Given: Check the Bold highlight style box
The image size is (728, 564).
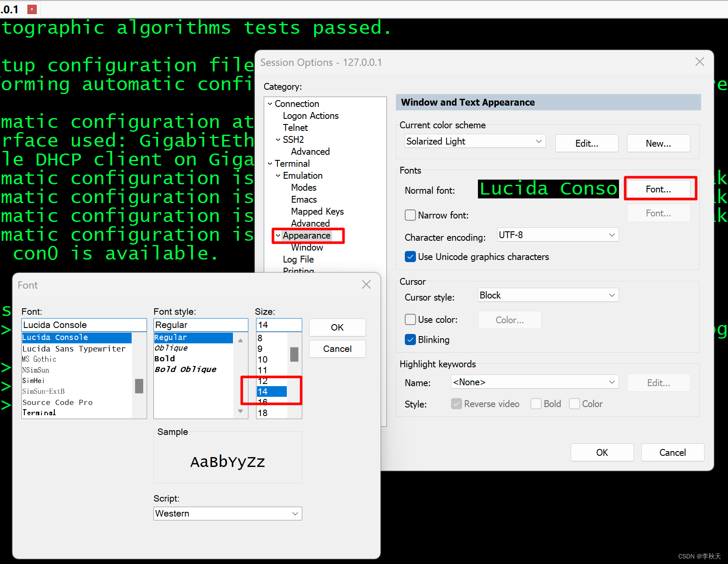Looking at the screenshot, I should pyautogui.click(x=536, y=404).
